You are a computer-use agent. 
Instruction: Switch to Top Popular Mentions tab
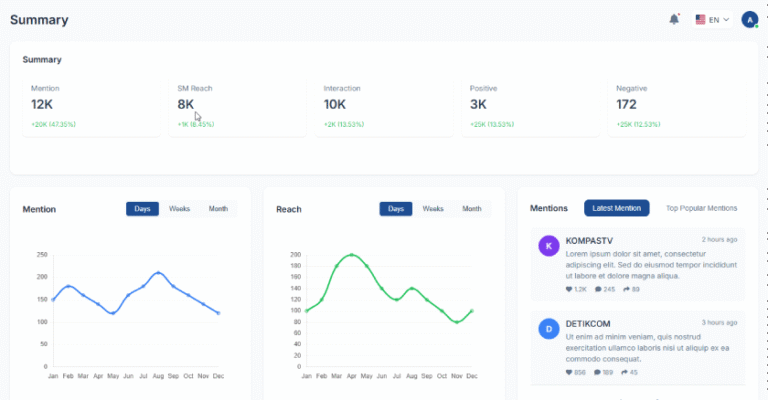click(x=701, y=208)
